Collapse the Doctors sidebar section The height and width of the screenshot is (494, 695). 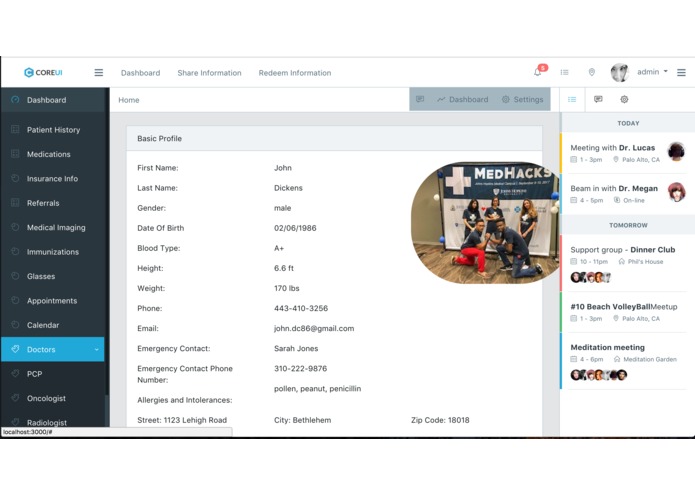(53, 349)
